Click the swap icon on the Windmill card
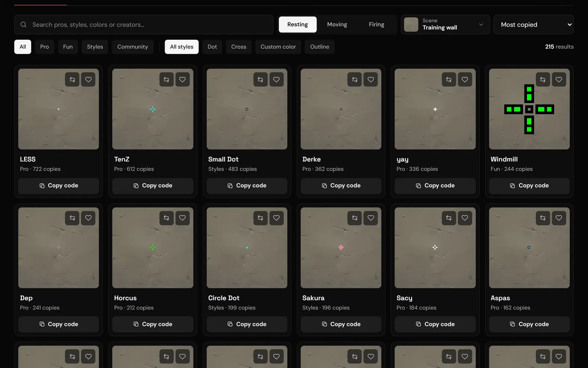The width and height of the screenshot is (588, 368). [x=543, y=79]
